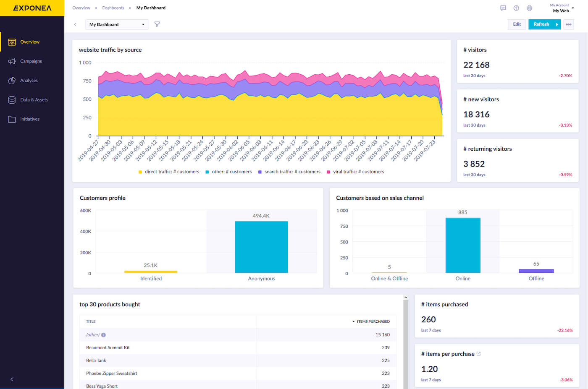Navigate to Overview in the breadcrumb

coord(81,8)
